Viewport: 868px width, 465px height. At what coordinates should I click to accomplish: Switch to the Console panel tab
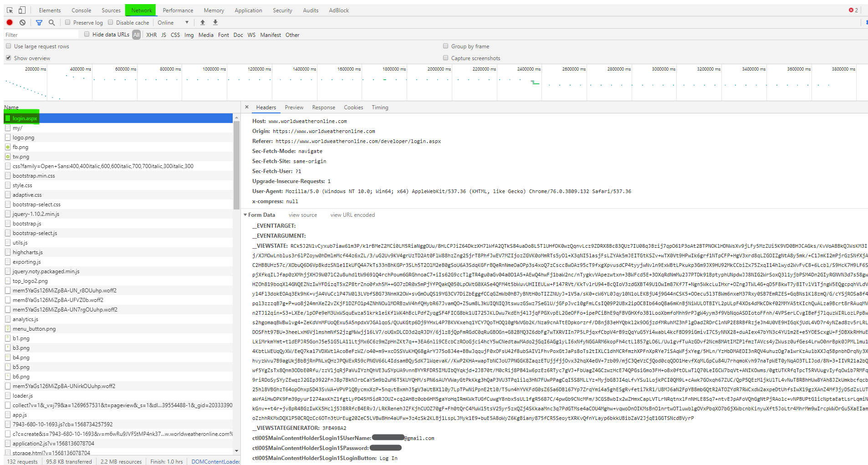(x=81, y=10)
